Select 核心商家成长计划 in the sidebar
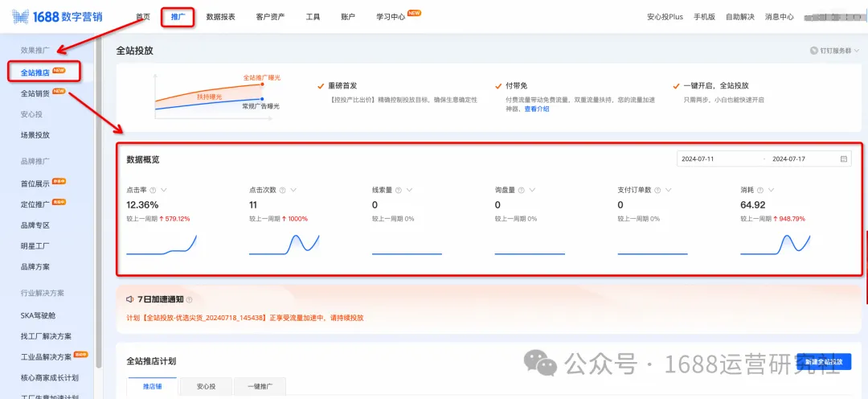The width and height of the screenshot is (868, 399). [x=50, y=378]
